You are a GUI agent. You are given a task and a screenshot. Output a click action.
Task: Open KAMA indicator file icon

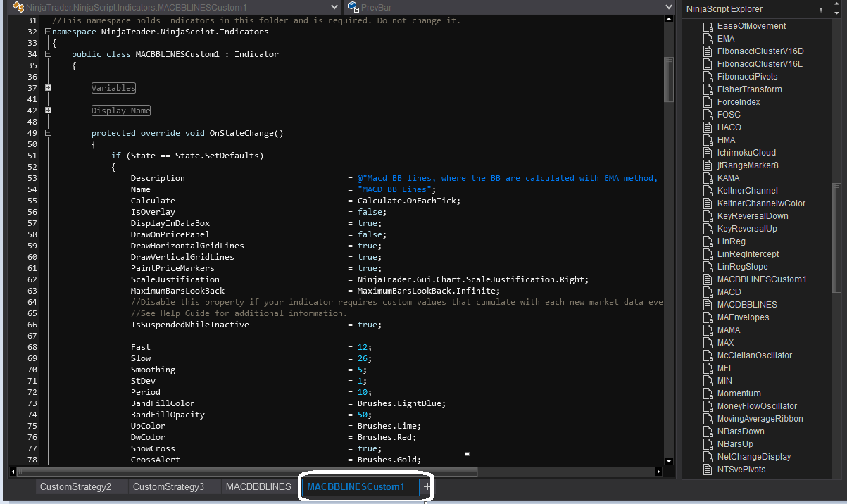(x=708, y=178)
